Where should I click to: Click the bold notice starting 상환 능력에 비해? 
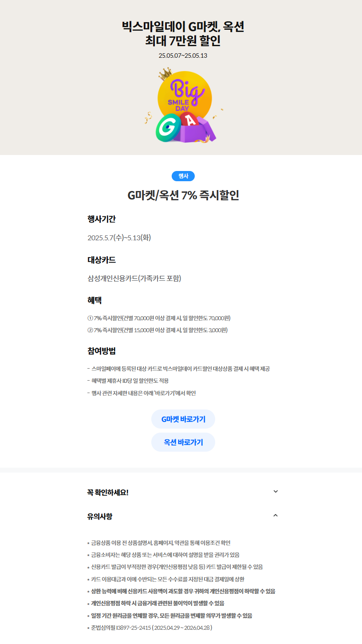click(181, 592)
